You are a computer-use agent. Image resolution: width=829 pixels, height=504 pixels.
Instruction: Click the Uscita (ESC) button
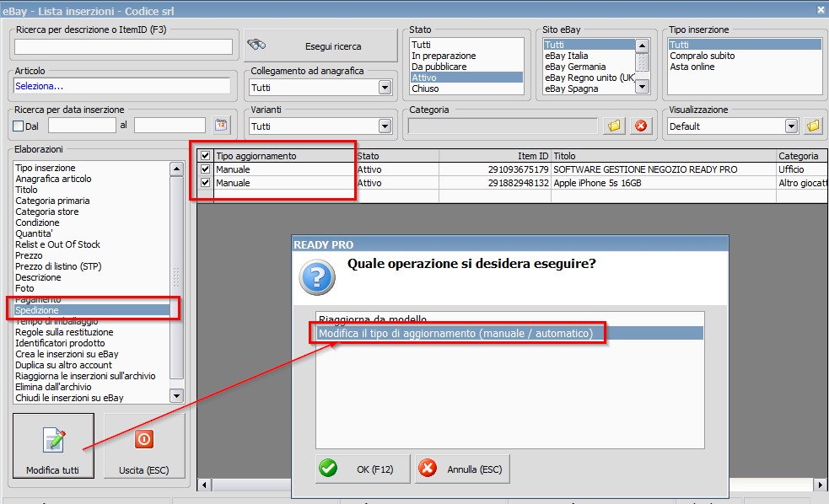[x=144, y=446]
